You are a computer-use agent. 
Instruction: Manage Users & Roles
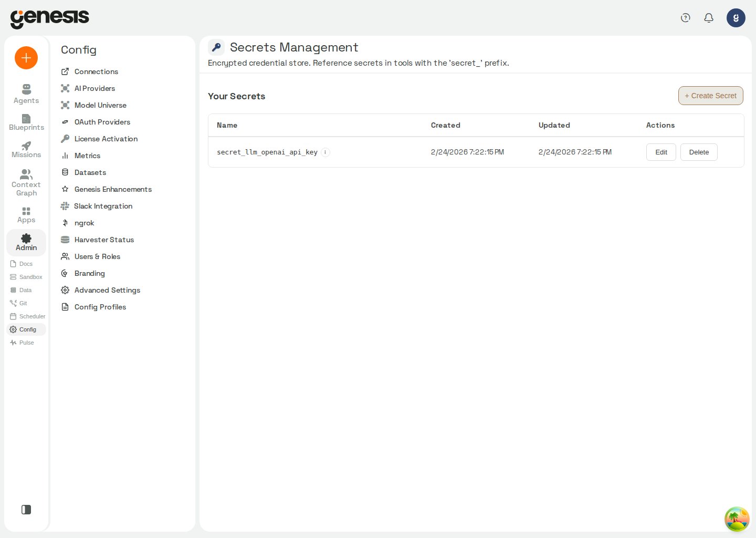91,256
